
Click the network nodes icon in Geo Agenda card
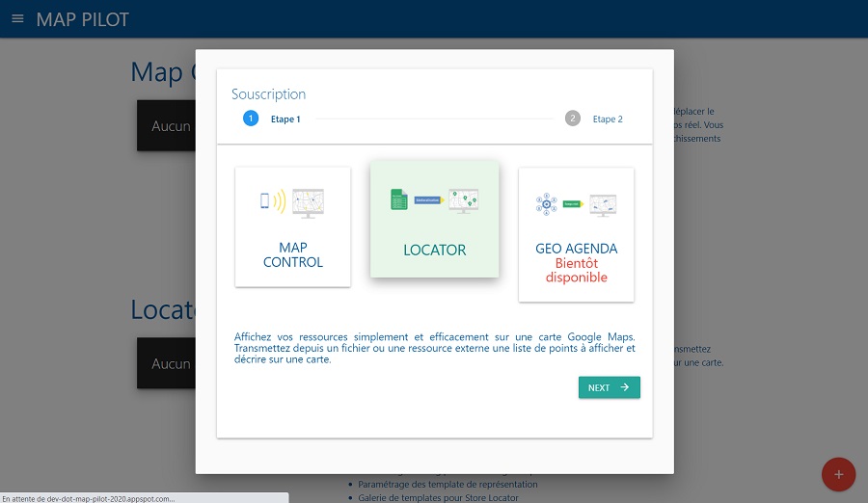548,203
